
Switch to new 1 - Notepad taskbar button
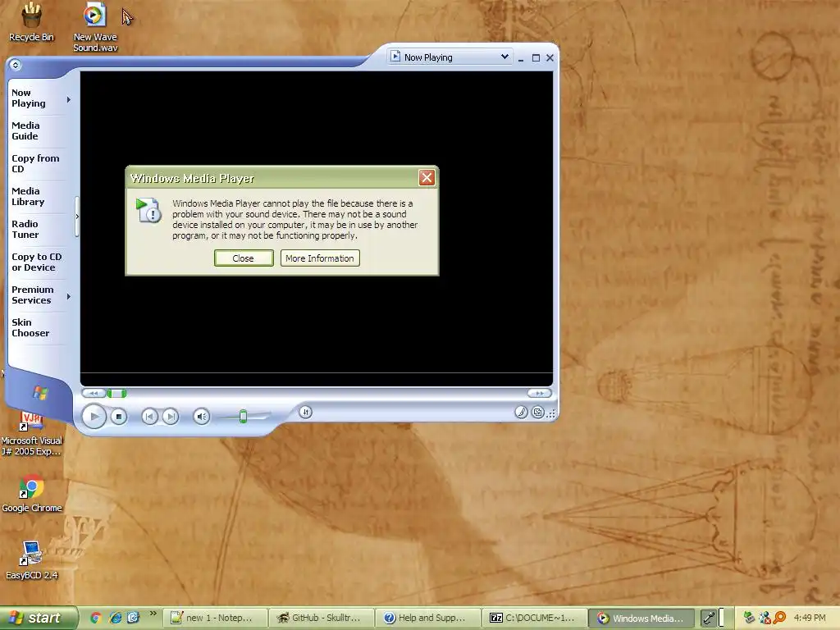point(215,619)
